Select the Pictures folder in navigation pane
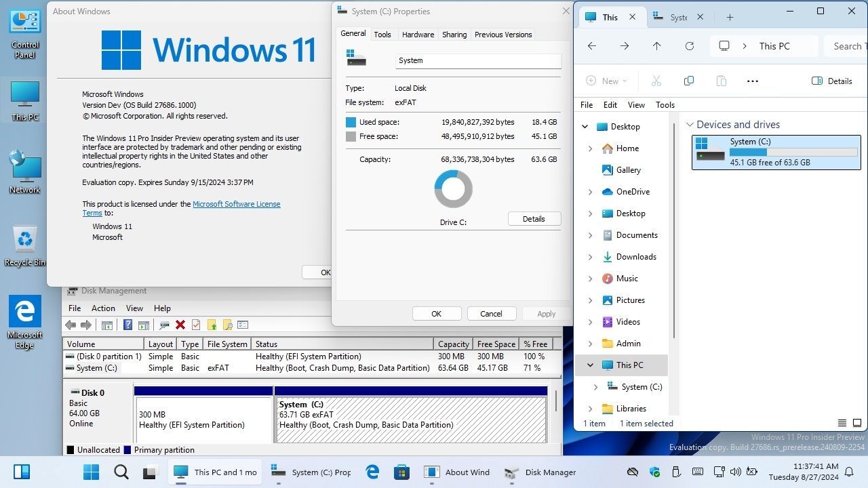Image resolution: width=868 pixels, height=488 pixels. click(631, 300)
